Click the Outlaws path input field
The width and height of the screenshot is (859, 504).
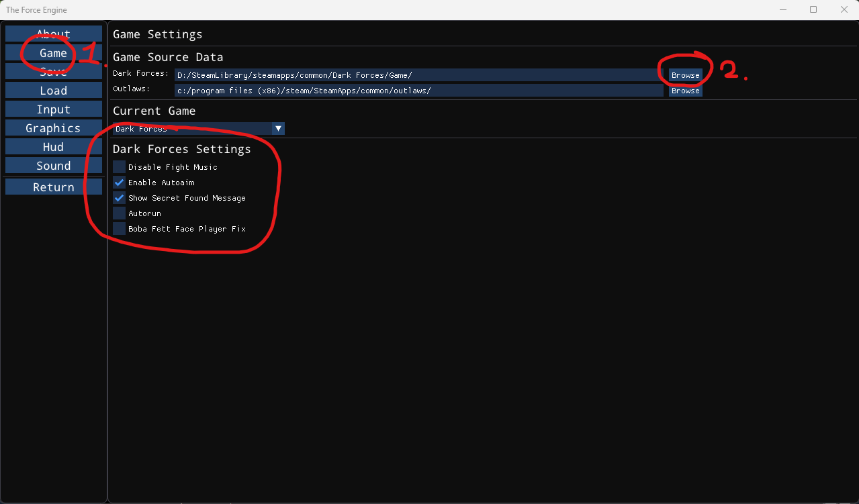point(419,91)
